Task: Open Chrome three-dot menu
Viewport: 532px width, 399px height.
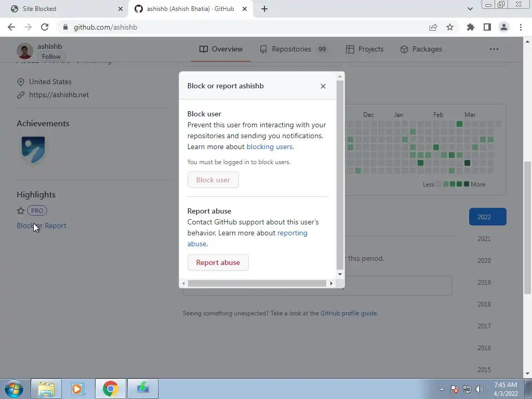Action: click(521, 27)
